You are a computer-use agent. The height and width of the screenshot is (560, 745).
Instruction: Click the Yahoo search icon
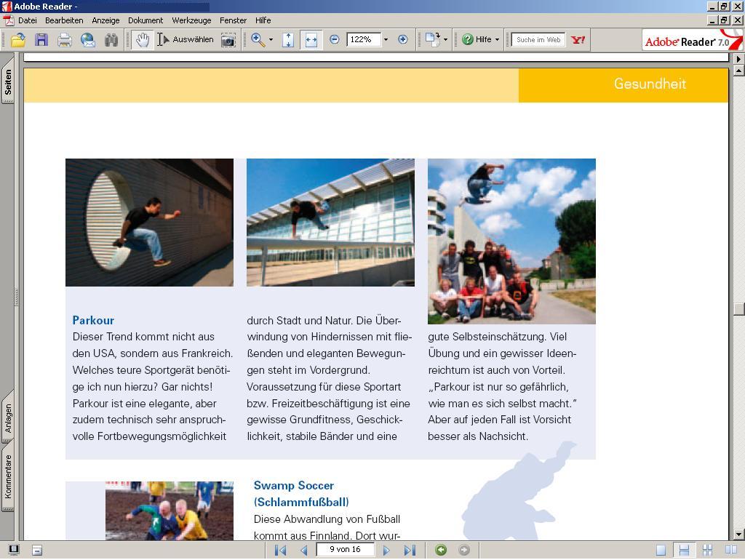[578, 39]
